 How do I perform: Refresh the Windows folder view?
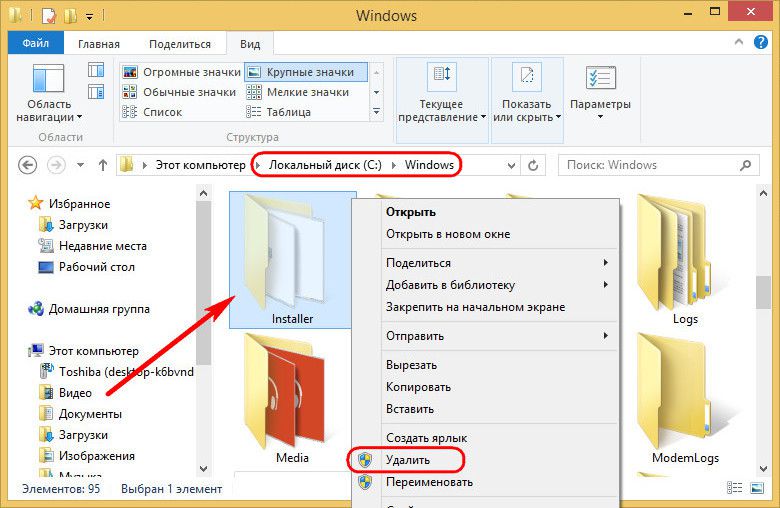point(533,165)
